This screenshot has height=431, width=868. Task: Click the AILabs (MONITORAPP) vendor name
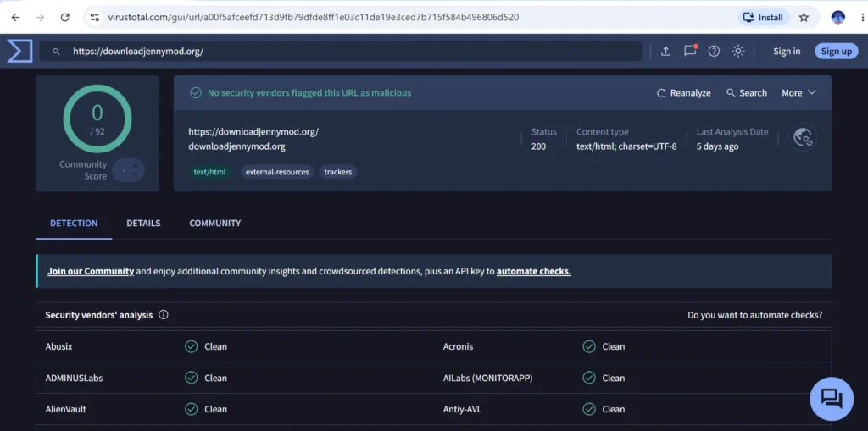488,378
